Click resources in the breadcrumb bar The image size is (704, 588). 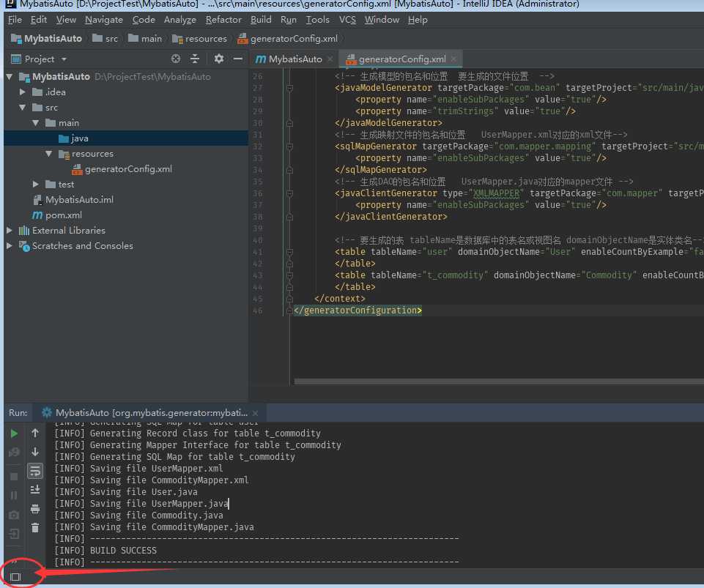pos(200,39)
